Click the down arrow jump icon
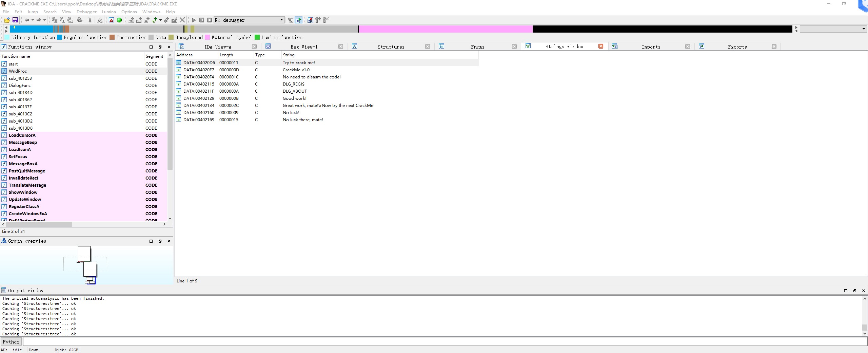Viewport: 868px width, 353px height. pos(90,20)
